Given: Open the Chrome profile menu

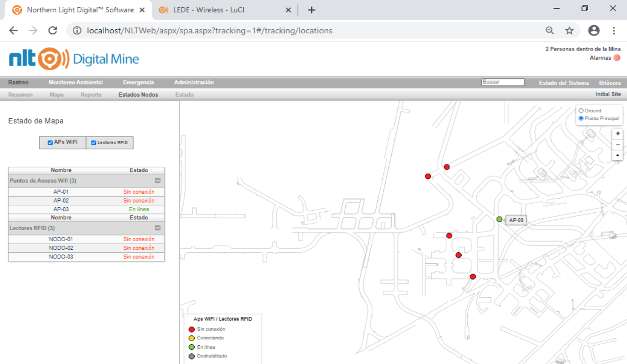Looking at the screenshot, I should [594, 31].
